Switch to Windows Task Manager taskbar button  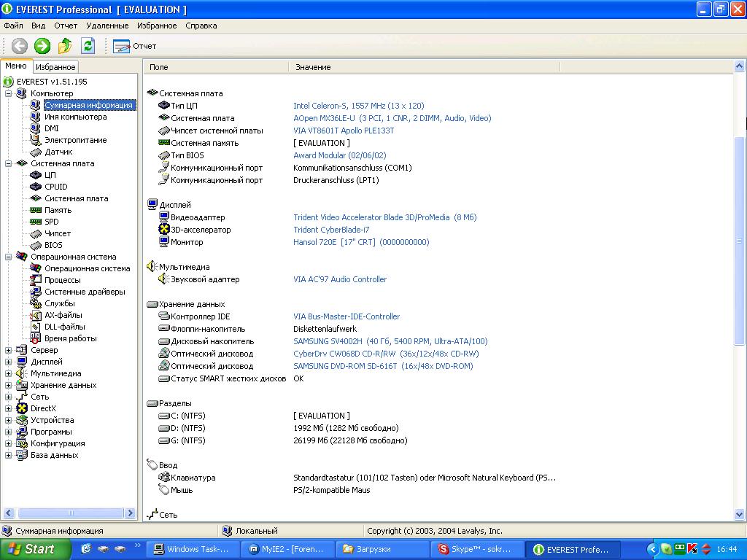(x=192, y=549)
